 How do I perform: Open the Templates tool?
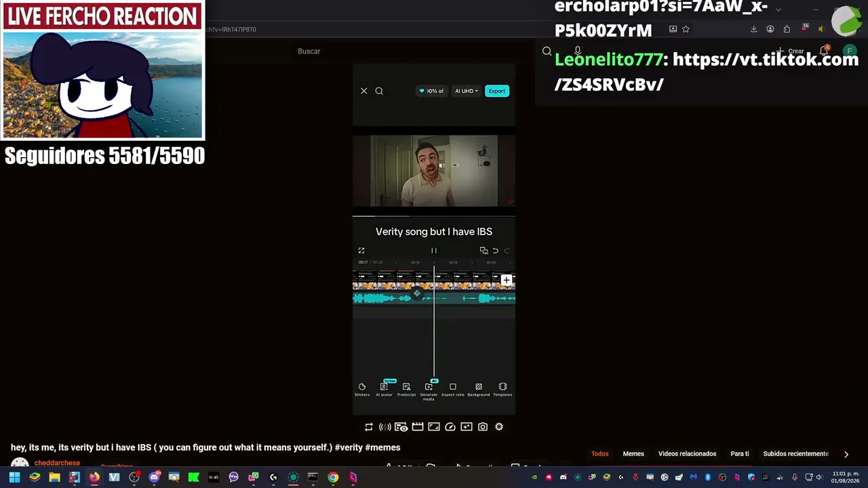coord(502,390)
